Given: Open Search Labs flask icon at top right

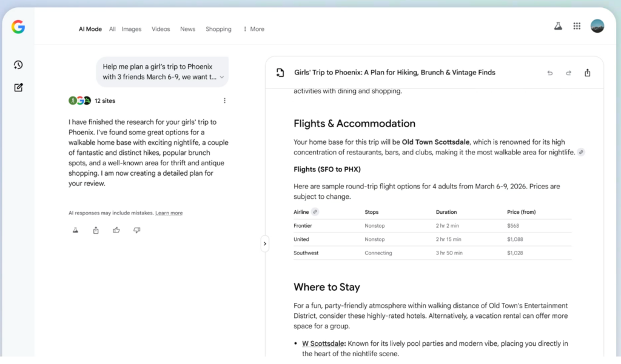Looking at the screenshot, I should [x=557, y=26].
